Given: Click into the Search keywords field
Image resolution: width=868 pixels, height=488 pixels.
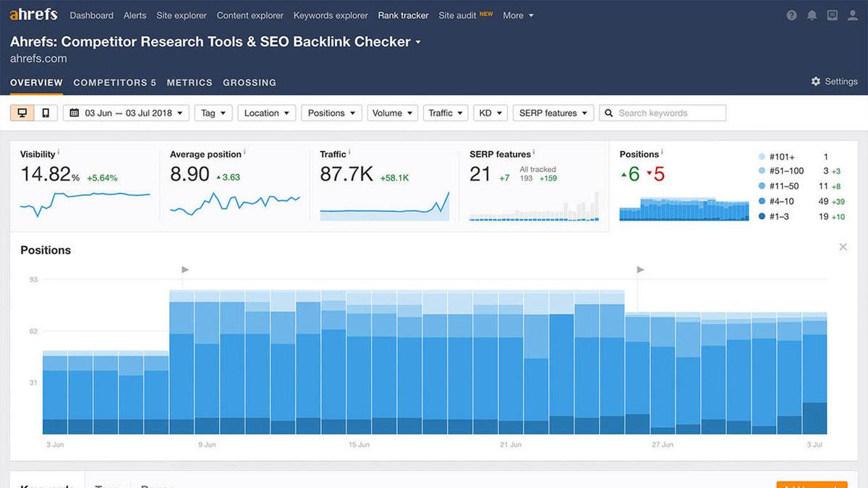Looking at the screenshot, I should point(669,113).
